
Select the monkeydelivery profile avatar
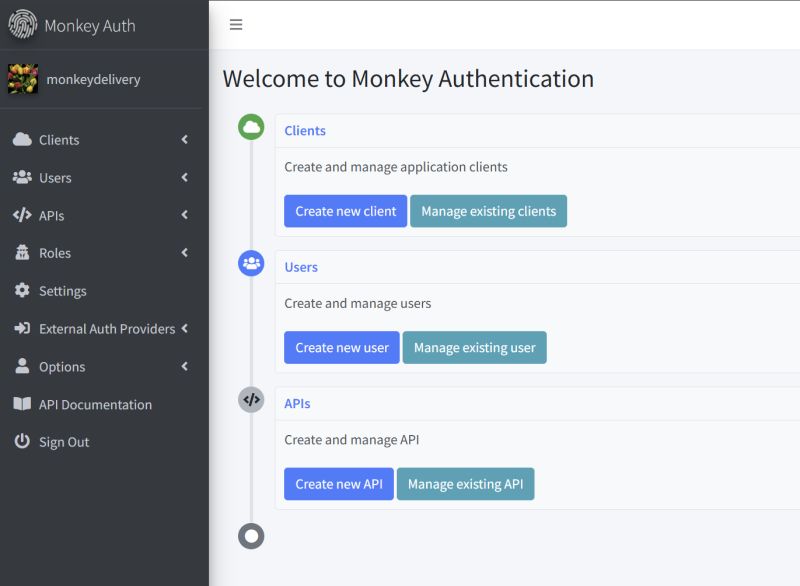pyautogui.click(x=24, y=77)
